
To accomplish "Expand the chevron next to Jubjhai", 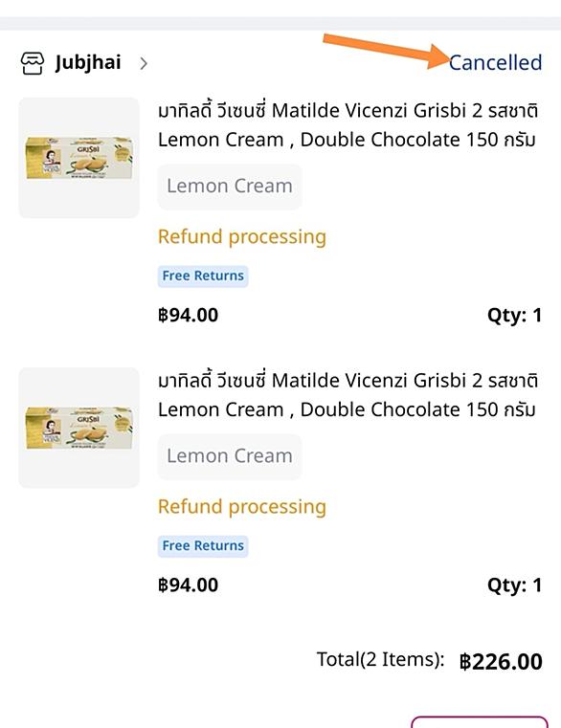I will coord(144,63).
